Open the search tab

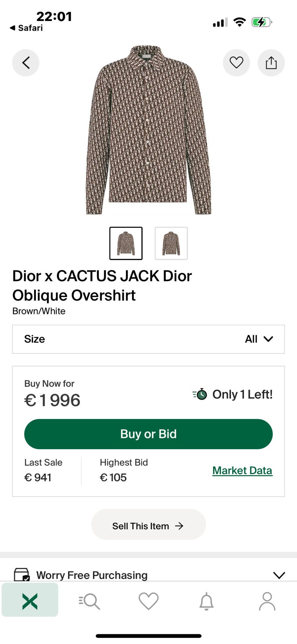coord(89,601)
